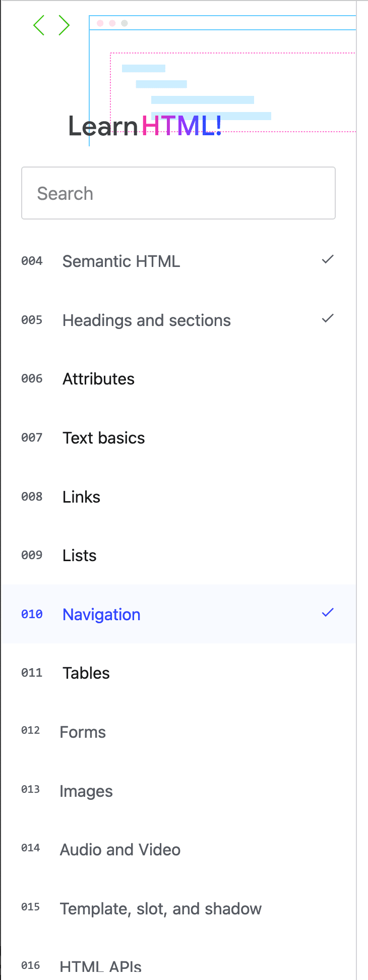Open the Attributes lesson
Image resolution: width=368 pixels, height=980 pixels.
coord(98,379)
